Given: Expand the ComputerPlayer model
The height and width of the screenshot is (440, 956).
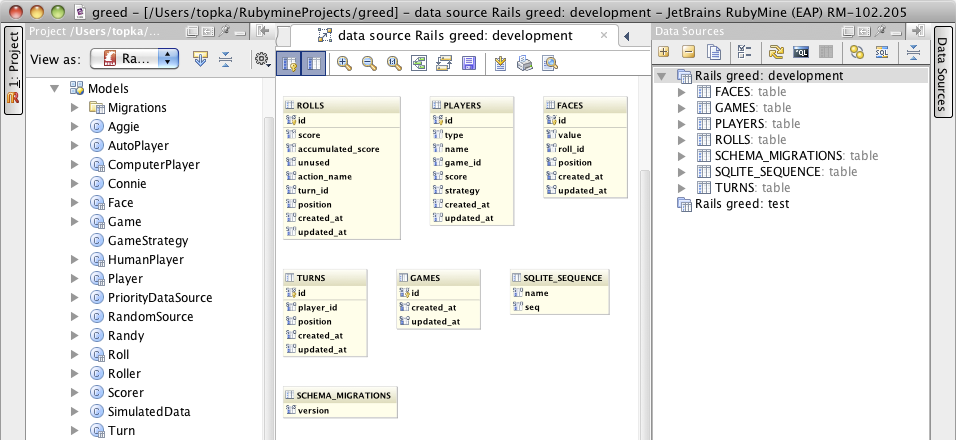Looking at the screenshot, I should click(74, 165).
